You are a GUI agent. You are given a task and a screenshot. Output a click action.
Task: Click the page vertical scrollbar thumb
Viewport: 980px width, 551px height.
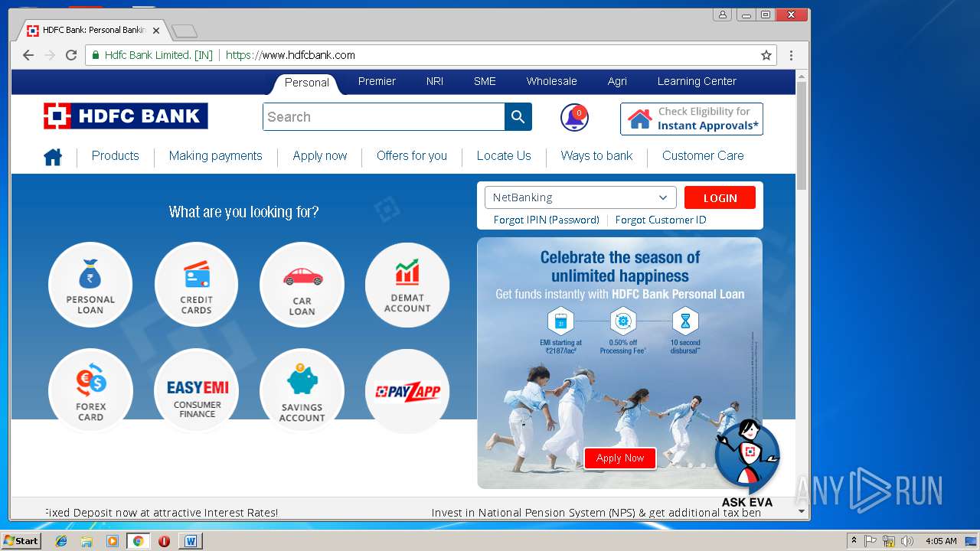point(802,135)
